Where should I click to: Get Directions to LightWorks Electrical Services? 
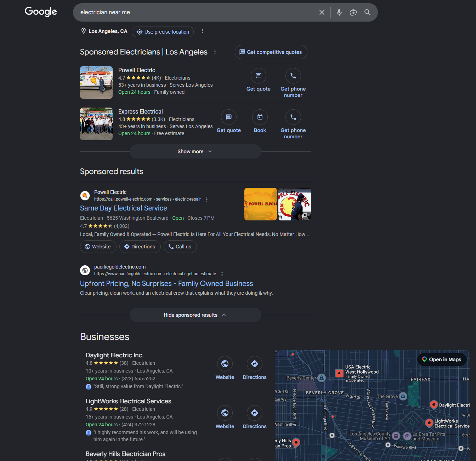click(x=255, y=413)
